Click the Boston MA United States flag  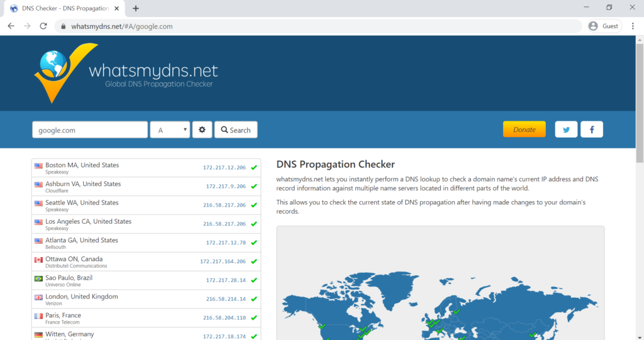38,166
